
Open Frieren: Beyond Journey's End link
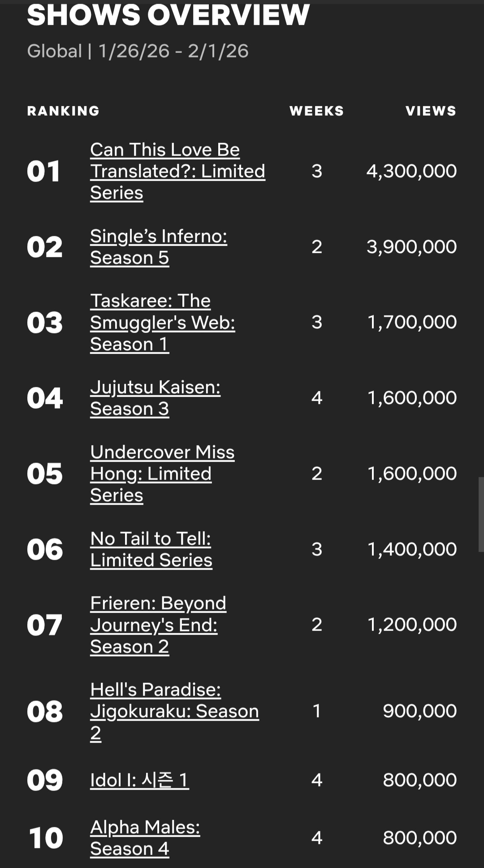(158, 625)
